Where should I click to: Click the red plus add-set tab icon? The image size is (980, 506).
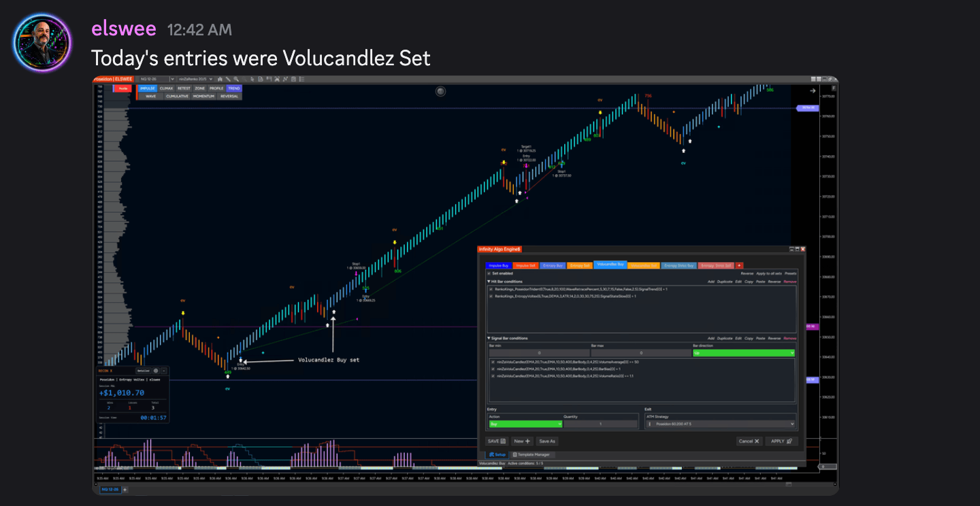tap(739, 265)
